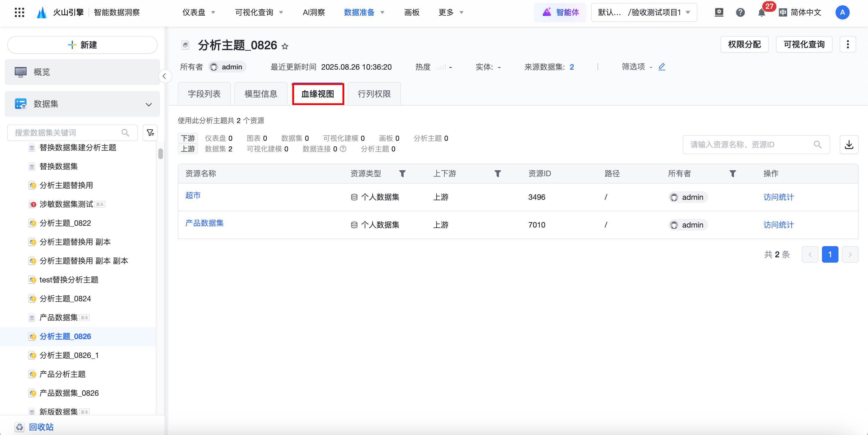Click the download export icon
868x435 pixels.
(x=849, y=145)
